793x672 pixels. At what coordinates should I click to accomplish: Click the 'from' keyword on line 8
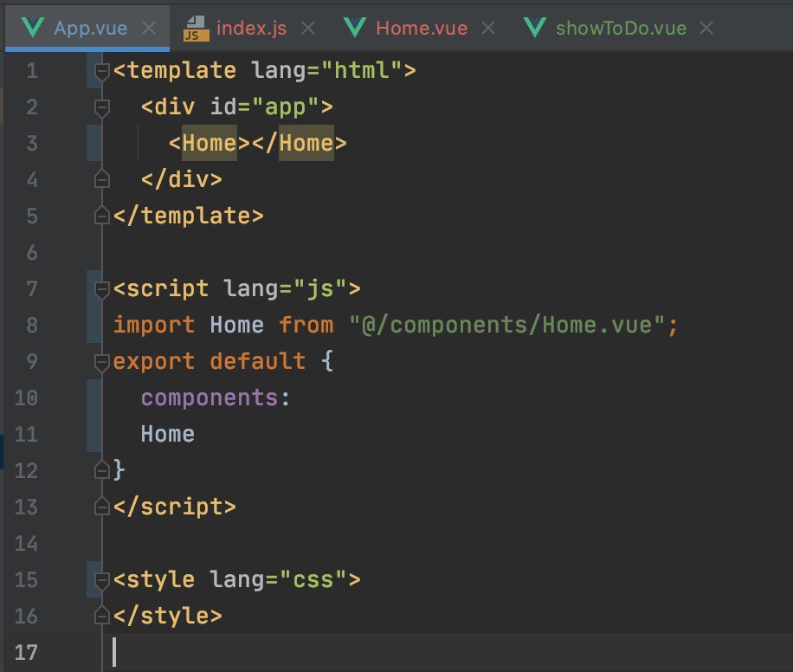[306, 326]
